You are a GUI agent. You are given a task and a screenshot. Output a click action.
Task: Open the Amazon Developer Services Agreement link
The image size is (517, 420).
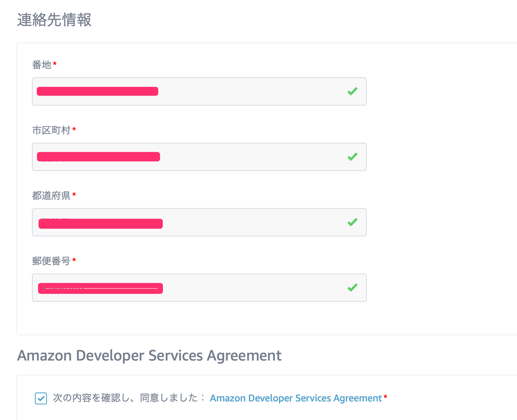(x=296, y=398)
